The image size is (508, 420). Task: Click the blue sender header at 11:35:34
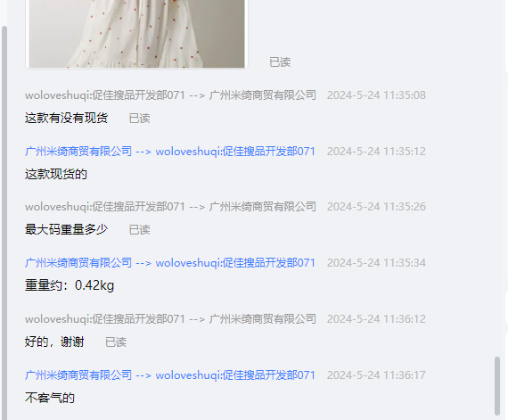[x=170, y=263]
